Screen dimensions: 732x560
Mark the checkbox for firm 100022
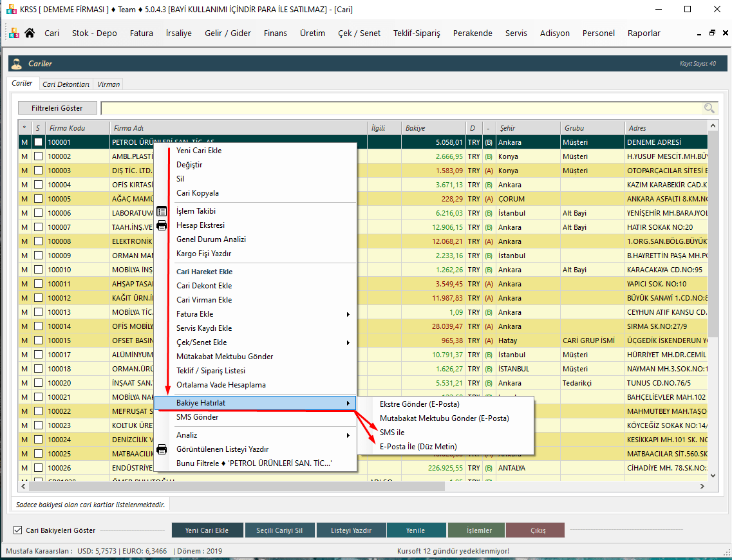[38, 411]
